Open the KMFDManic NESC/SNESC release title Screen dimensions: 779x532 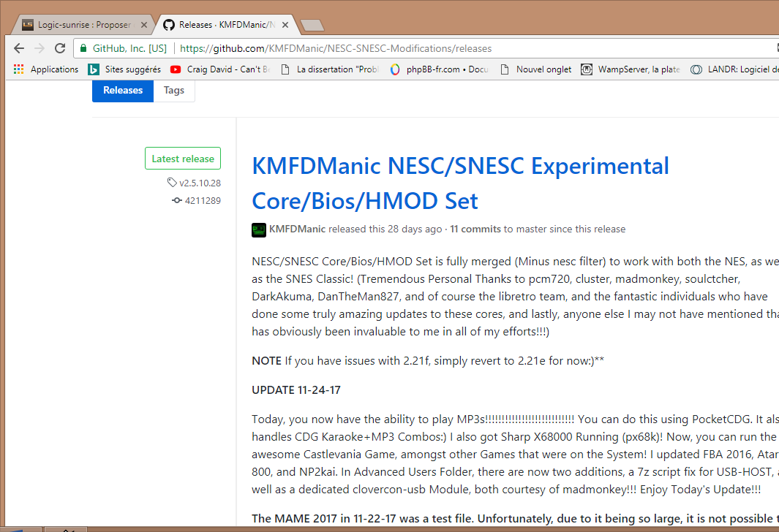coord(460,183)
